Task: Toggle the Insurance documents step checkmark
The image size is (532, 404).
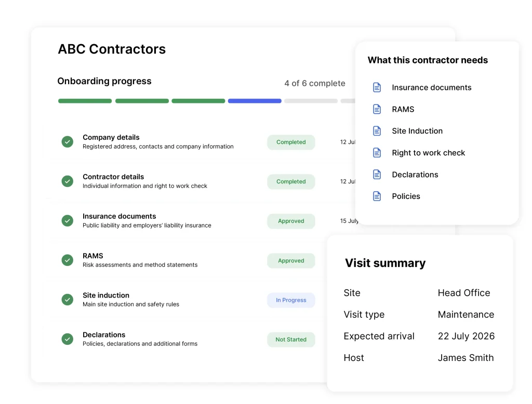Action: click(67, 221)
